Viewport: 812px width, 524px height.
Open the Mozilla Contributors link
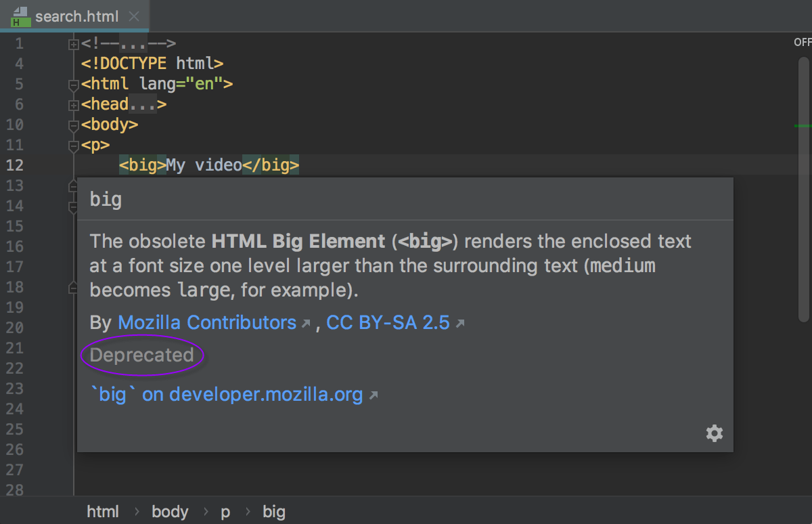(x=208, y=322)
